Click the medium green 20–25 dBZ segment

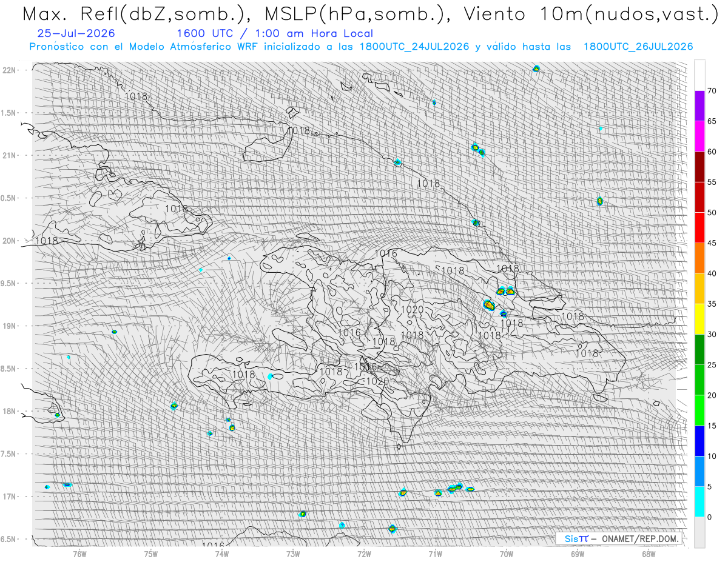(699, 380)
